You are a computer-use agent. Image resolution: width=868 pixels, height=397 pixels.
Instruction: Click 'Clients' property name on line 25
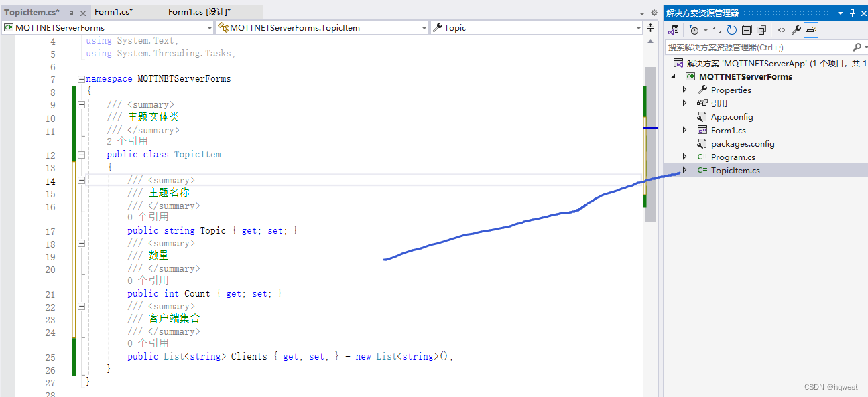249,356
